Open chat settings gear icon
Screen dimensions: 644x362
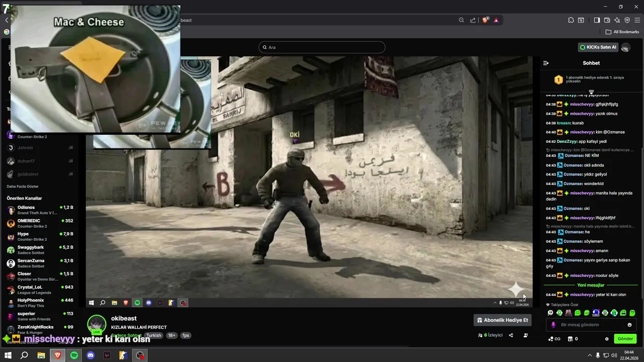(x=607, y=339)
